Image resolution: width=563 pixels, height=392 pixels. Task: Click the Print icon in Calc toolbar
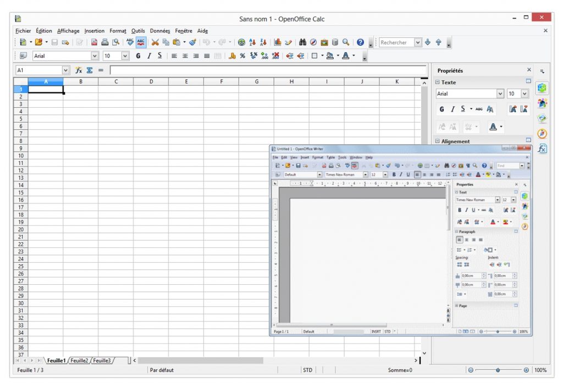tap(104, 42)
